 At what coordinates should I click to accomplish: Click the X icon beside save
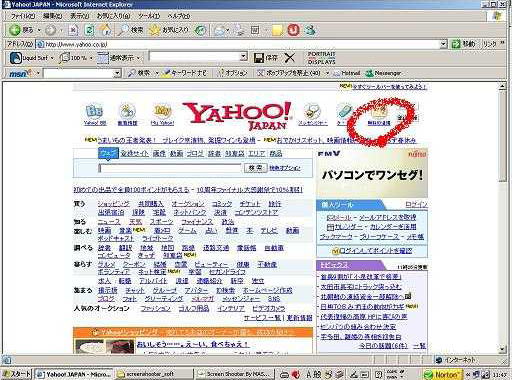[x=290, y=58]
